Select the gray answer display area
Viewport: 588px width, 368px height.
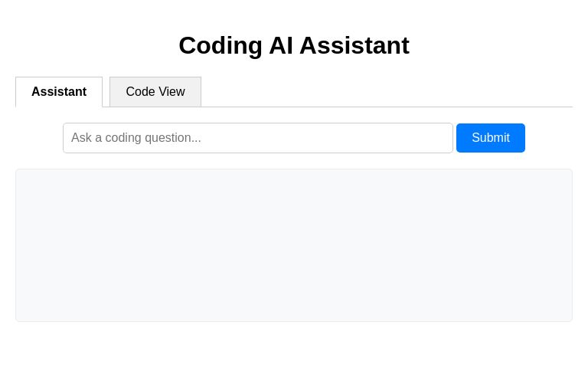tap(294, 245)
